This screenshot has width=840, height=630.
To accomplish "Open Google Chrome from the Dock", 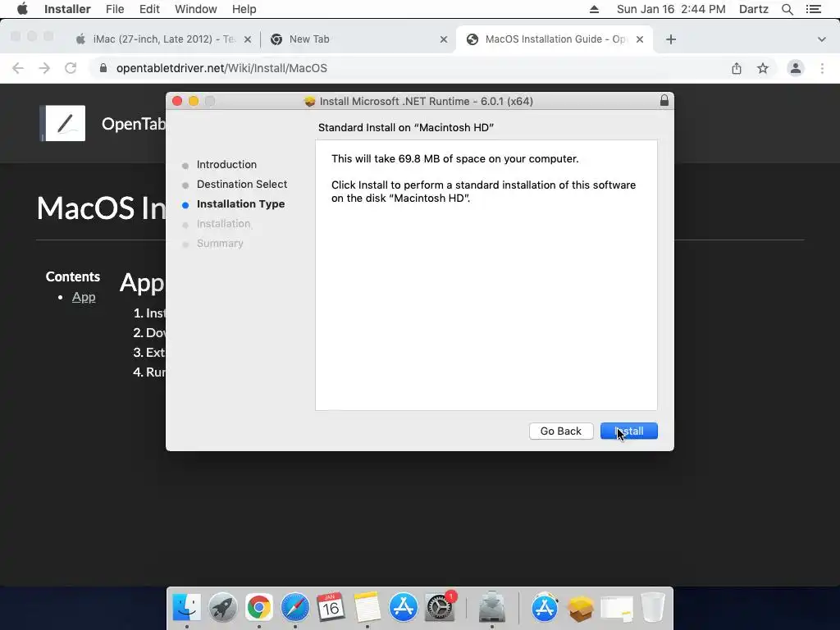I will point(258,608).
